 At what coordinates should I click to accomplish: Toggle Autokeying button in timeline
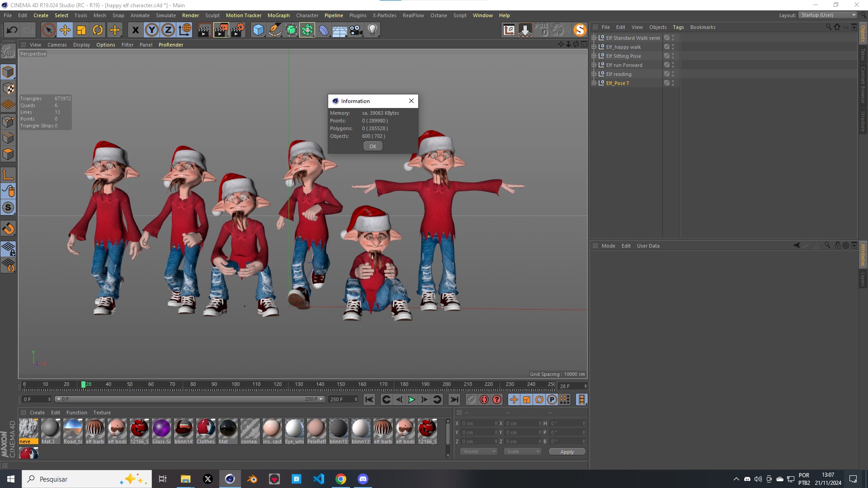(x=484, y=399)
